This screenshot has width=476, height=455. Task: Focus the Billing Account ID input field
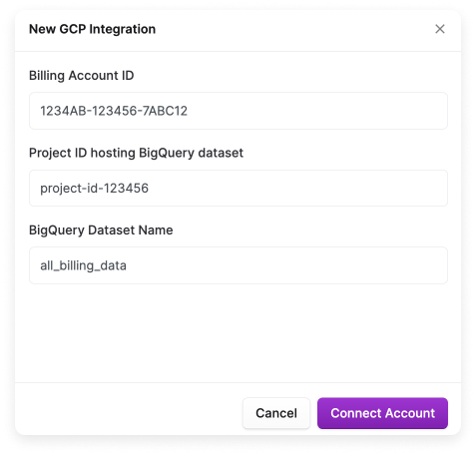pyautogui.click(x=238, y=111)
